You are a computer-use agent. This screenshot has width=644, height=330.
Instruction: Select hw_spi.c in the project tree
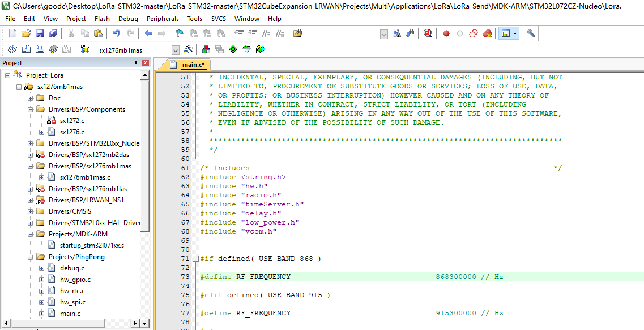[x=72, y=302]
